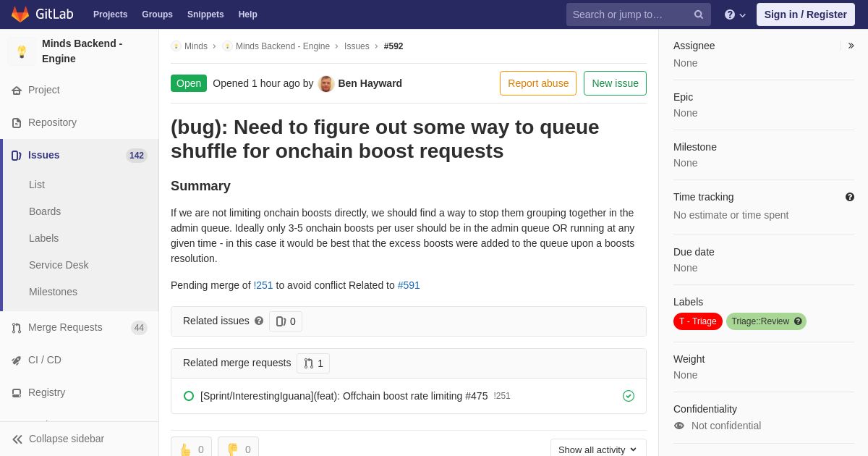Screen dimensions: 868x456
Task: Click the Time tracking help icon
Action: pos(850,197)
